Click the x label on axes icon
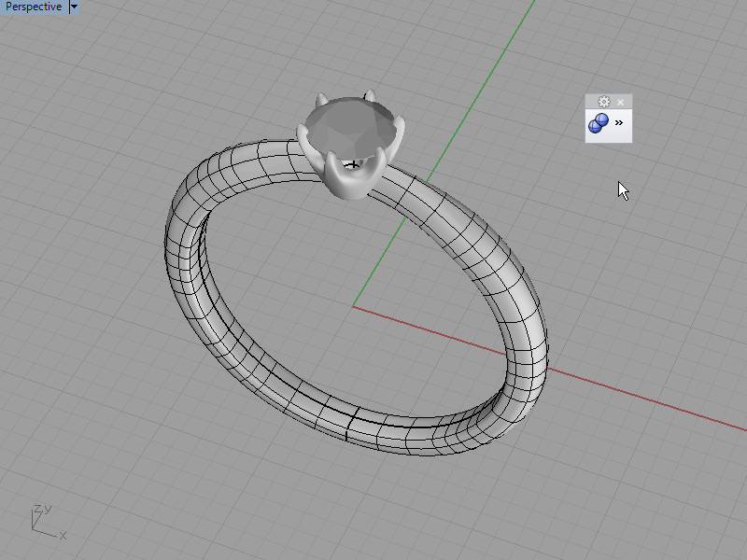 tap(63, 536)
